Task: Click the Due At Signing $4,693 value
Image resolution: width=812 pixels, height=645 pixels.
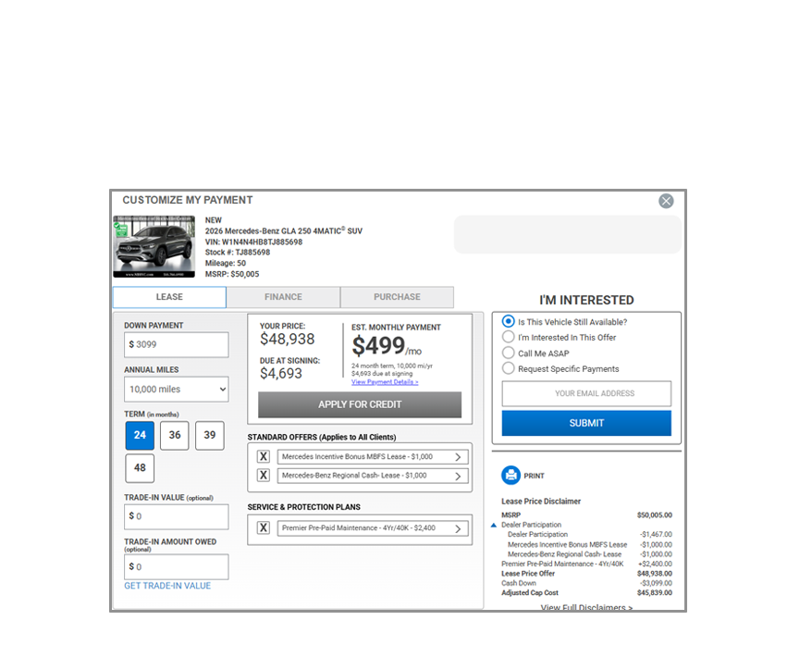Action: pyautogui.click(x=280, y=374)
